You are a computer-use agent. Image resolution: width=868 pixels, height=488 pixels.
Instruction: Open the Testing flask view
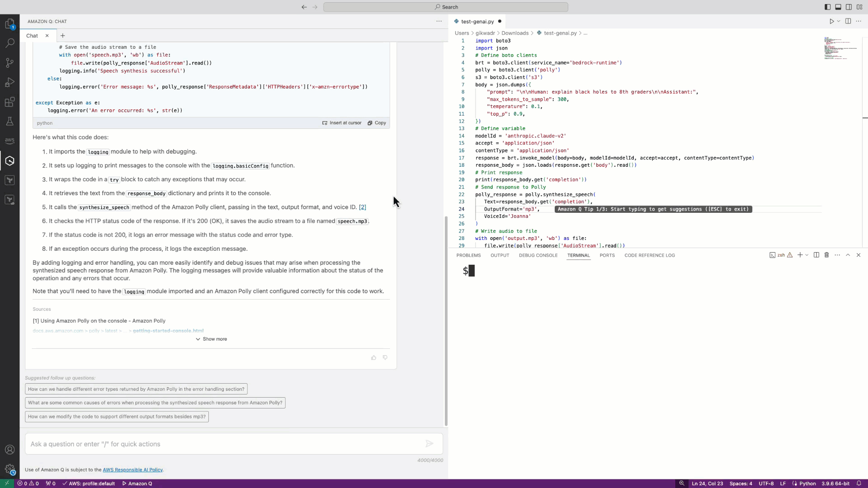click(x=10, y=121)
